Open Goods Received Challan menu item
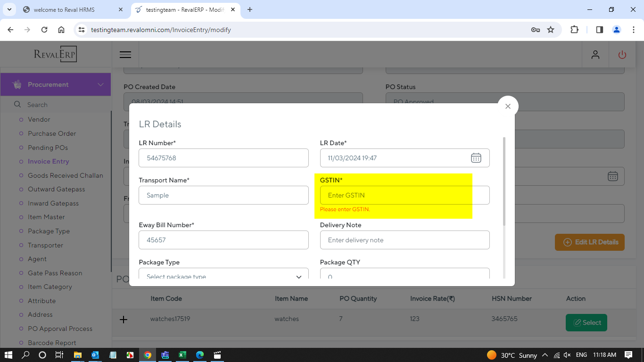Image resolution: width=644 pixels, height=362 pixels. 65,175
